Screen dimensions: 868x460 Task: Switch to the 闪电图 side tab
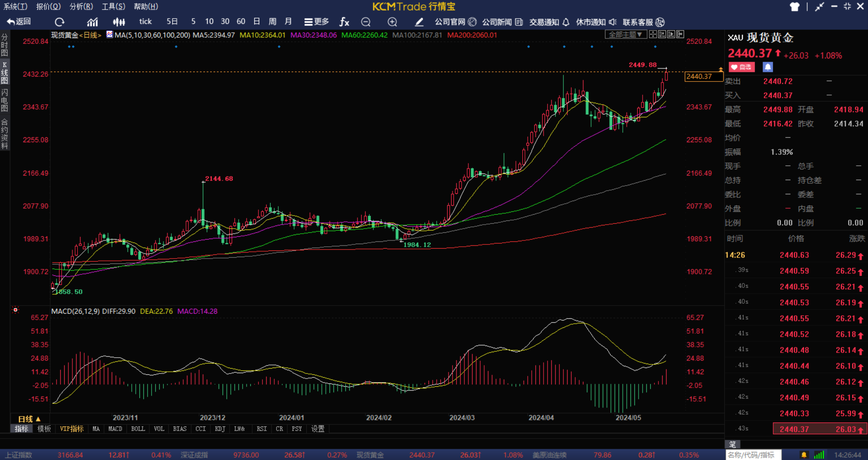click(x=5, y=101)
